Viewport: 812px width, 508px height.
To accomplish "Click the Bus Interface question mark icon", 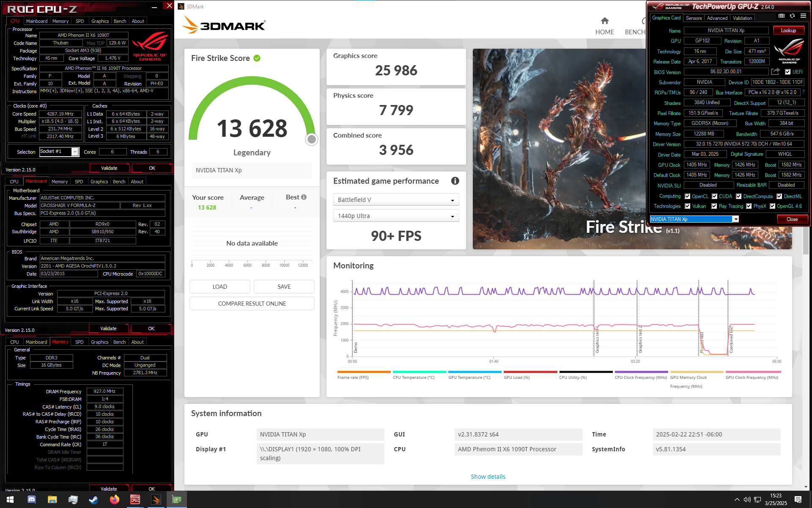I will (803, 92).
